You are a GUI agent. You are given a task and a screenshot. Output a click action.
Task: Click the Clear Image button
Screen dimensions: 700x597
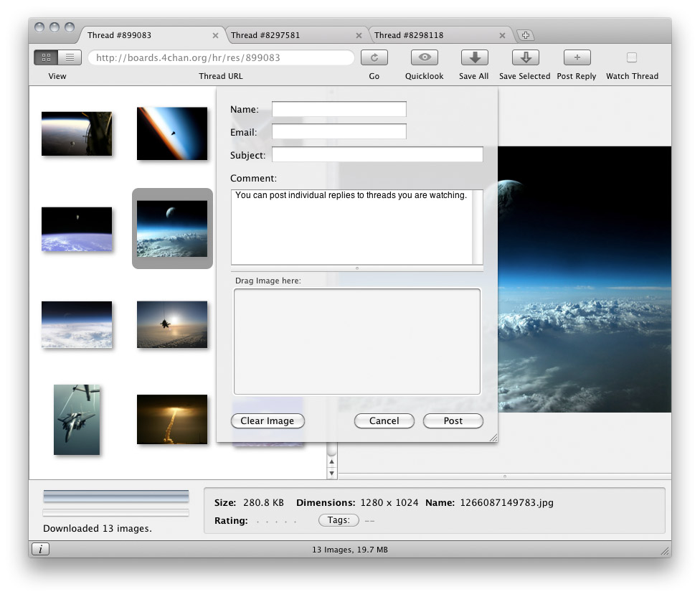point(268,420)
